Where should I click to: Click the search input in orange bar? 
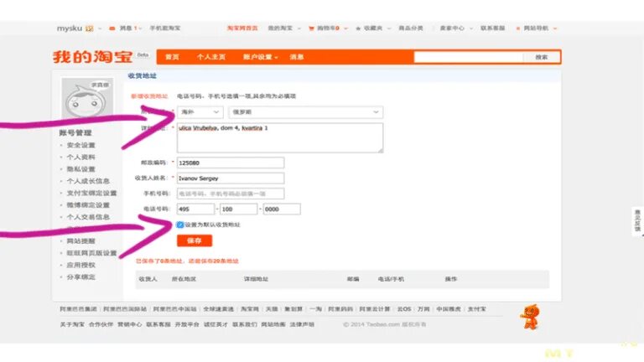(x=468, y=57)
